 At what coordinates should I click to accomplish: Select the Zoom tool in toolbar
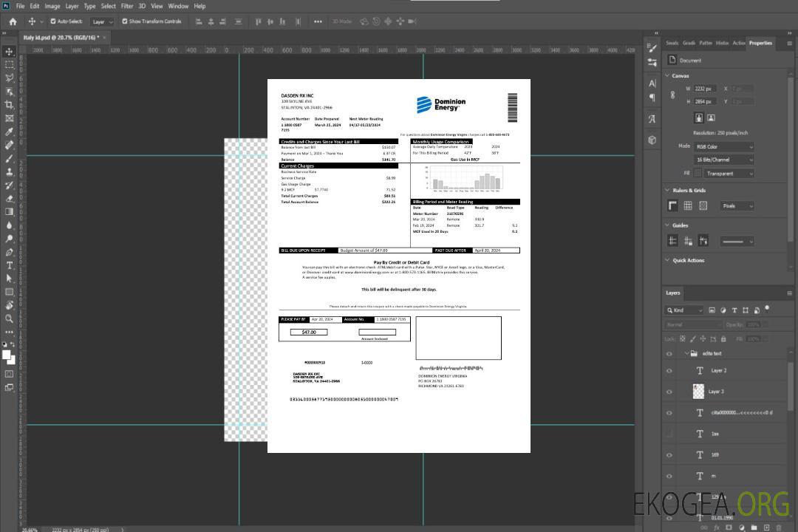[10, 318]
